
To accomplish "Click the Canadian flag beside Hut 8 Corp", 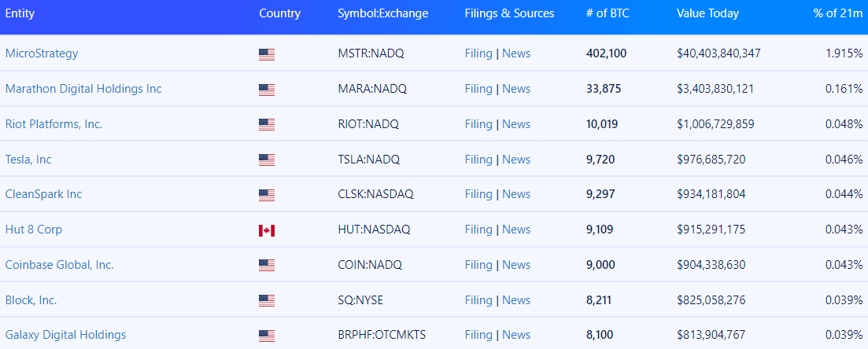I will [x=267, y=230].
